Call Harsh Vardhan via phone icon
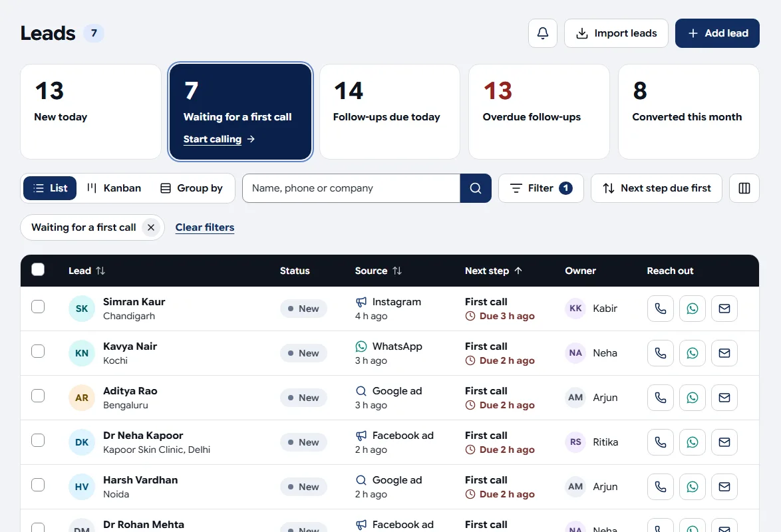Image resolution: width=781 pixels, height=532 pixels. click(661, 487)
